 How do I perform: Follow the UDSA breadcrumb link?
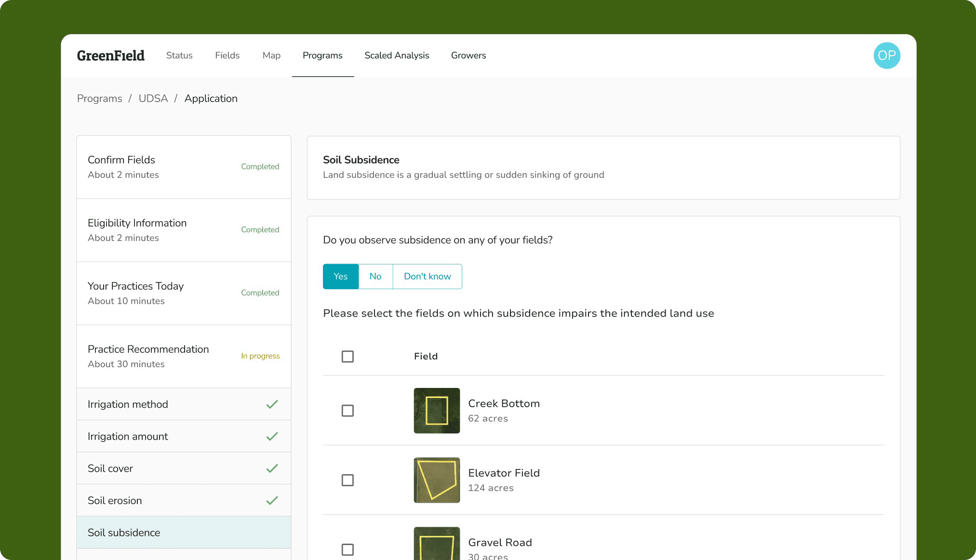pos(153,98)
